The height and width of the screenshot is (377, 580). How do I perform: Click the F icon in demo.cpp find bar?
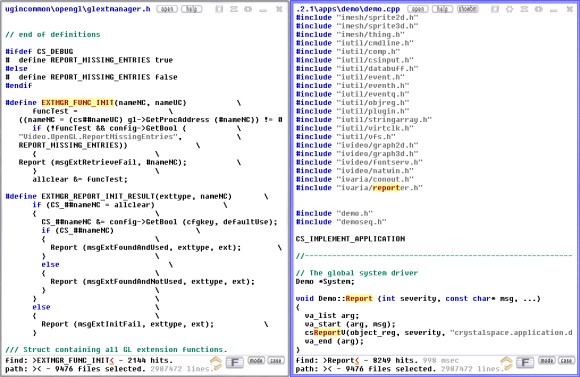pos(525,363)
